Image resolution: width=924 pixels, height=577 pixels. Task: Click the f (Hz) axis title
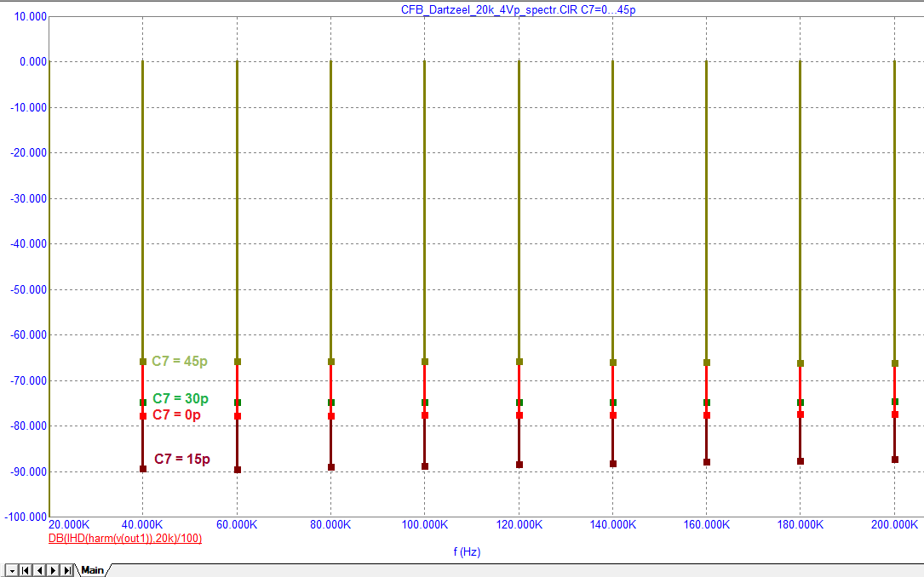(467, 551)
